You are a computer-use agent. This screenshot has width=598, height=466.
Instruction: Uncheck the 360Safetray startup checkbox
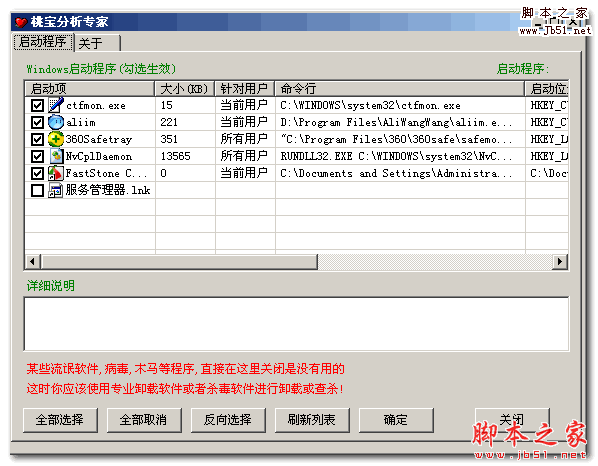tap(37, 139)
